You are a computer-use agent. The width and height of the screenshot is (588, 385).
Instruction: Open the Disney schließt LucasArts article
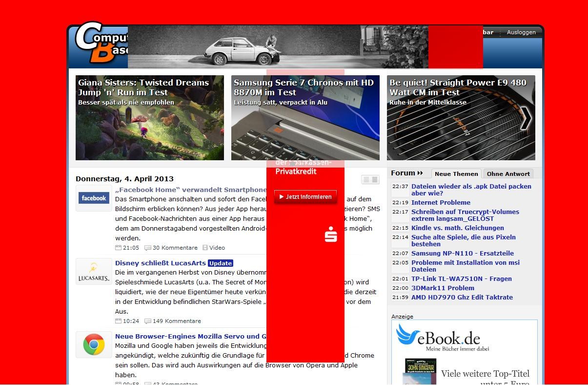pos(161,263)
